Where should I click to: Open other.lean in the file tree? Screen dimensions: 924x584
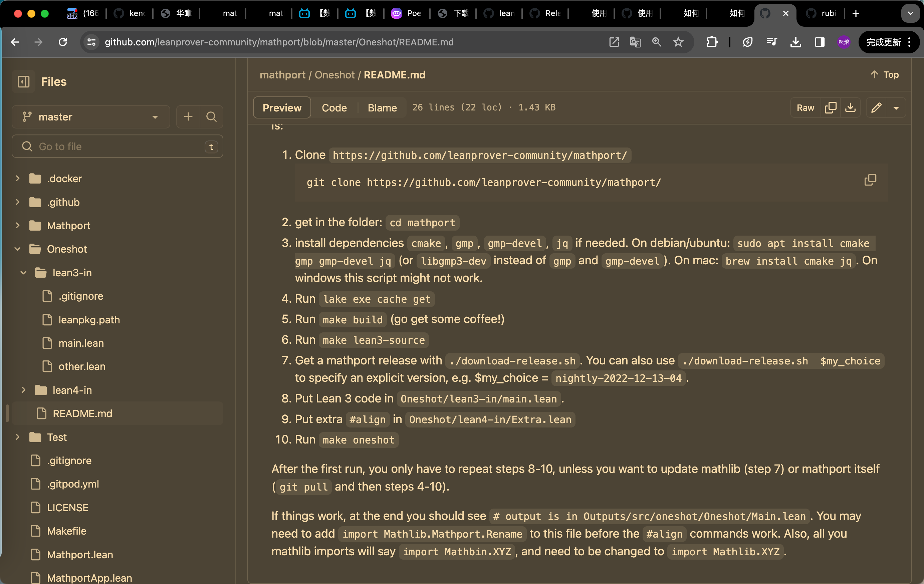[x=82, y=366]
